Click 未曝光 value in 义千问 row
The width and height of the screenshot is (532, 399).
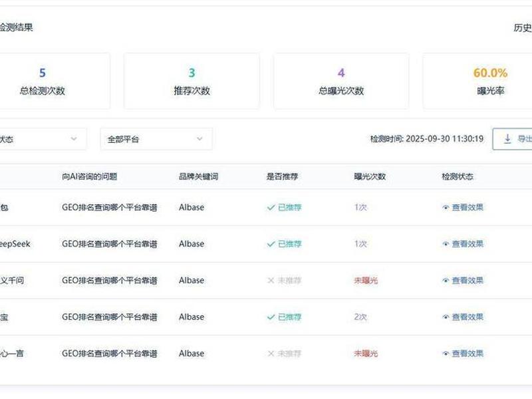coord(366,281)
